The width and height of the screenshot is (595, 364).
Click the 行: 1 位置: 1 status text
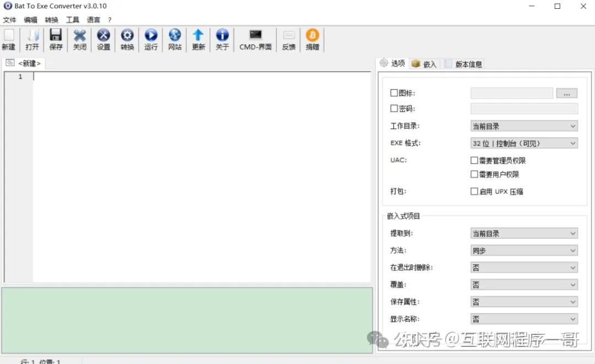[41, 361]
